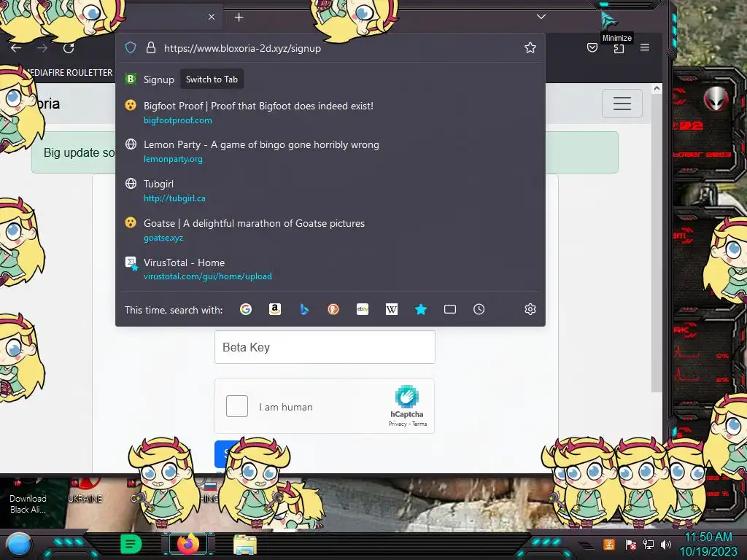The height and width of the screenshot is (560, 747).
Task: Search this time with eBay
Action: coord(363,309)
